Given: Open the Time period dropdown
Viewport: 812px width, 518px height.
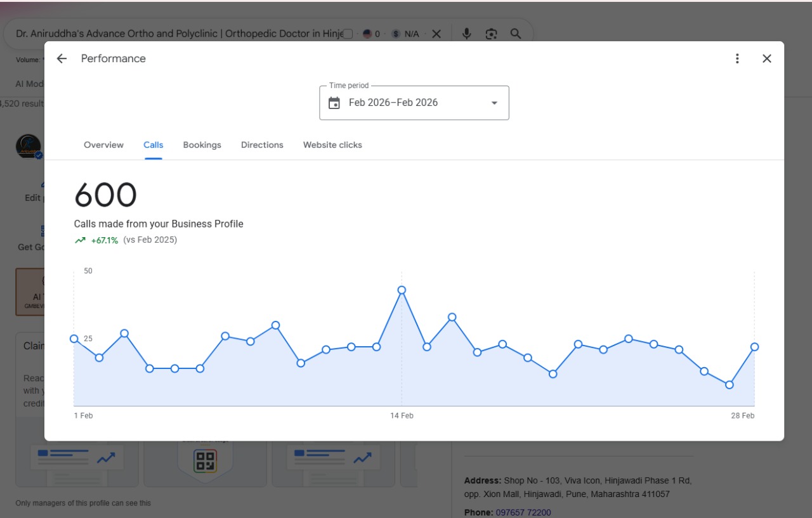Looking at the screenshot, I should coord(414,103).
